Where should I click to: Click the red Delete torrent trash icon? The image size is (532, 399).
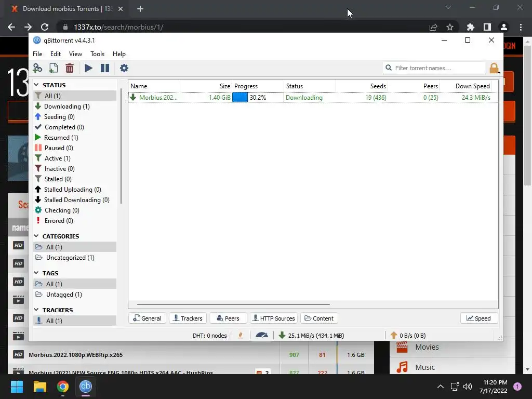click(70, 68)
